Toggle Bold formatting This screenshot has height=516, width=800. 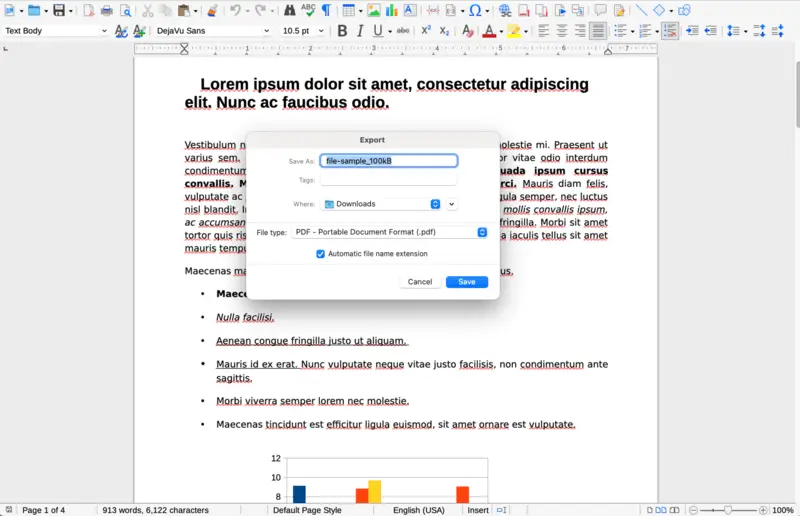pos(342,31)
